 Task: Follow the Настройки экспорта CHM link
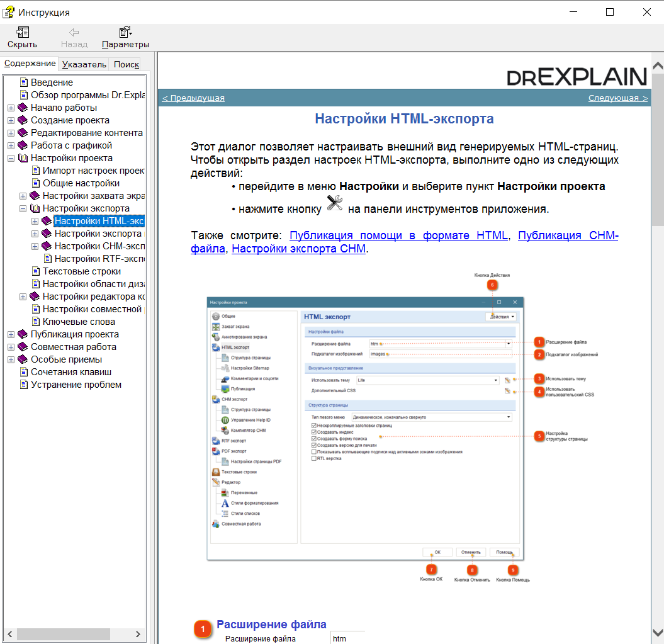298,249
